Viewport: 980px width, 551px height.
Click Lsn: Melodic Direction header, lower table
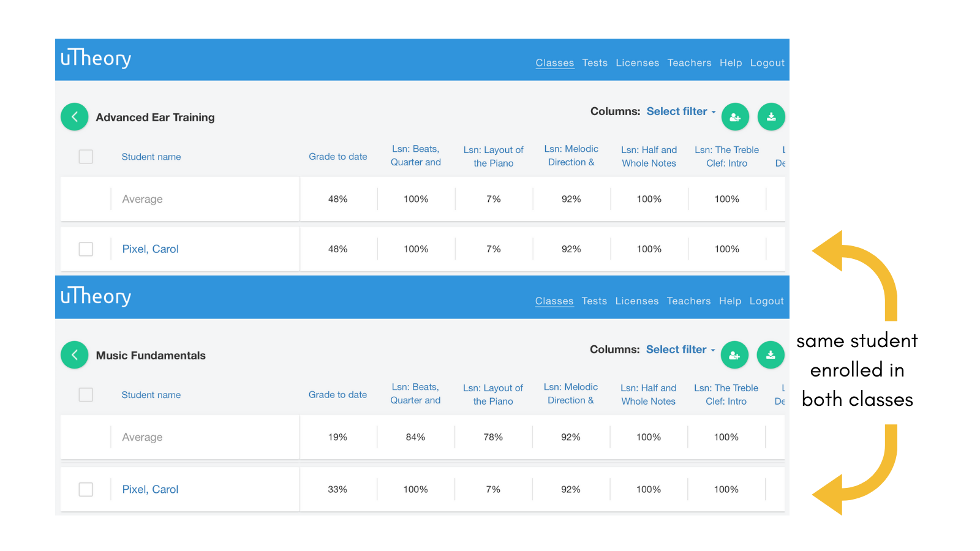click(x=571, y=394)
